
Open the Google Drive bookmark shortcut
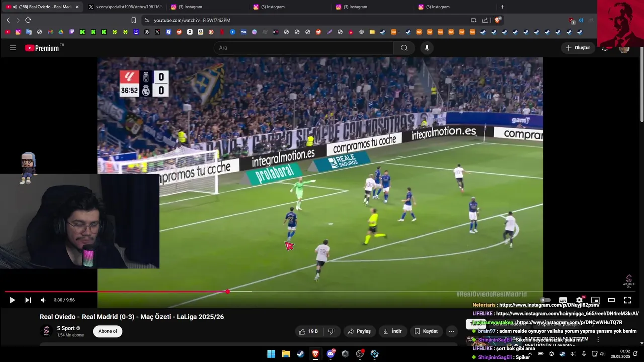click(61, 32)
